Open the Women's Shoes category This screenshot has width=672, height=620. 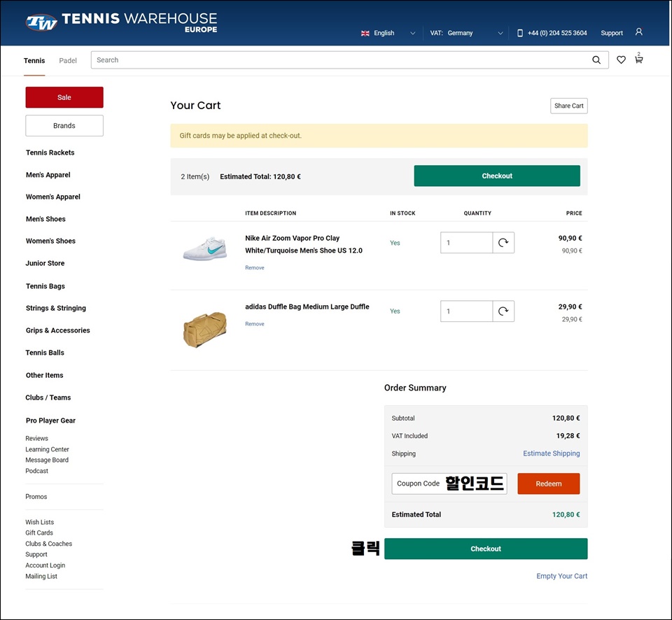[x=50, y=241]
